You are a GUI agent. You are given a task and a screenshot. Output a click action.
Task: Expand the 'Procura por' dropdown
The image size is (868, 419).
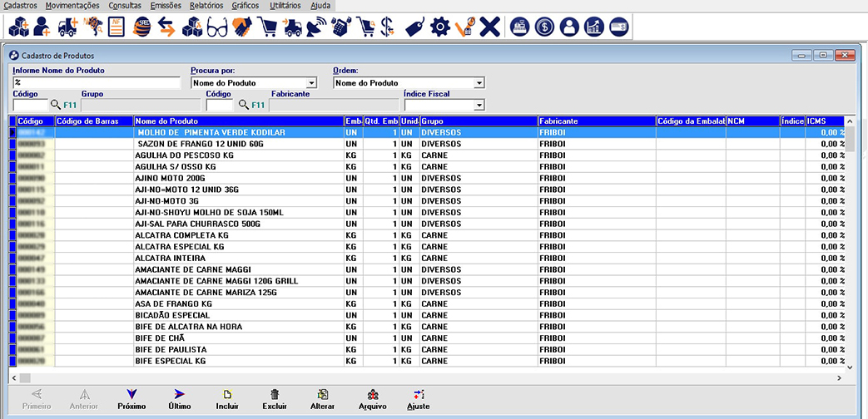coord(312,83)
